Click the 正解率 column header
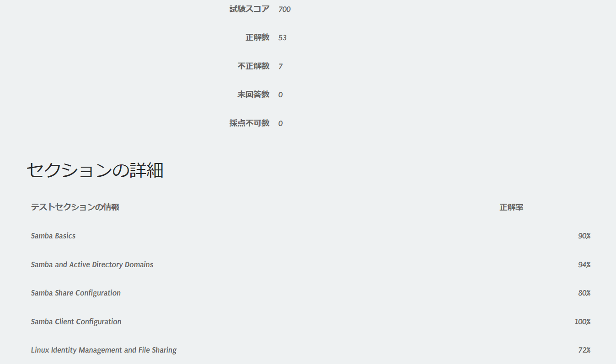This screenshot has height=364, width=616. coord(511,207)
